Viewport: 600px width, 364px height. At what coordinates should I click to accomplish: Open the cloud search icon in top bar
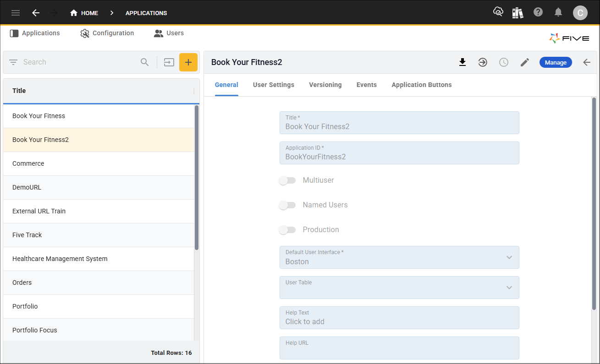(498, 12)
